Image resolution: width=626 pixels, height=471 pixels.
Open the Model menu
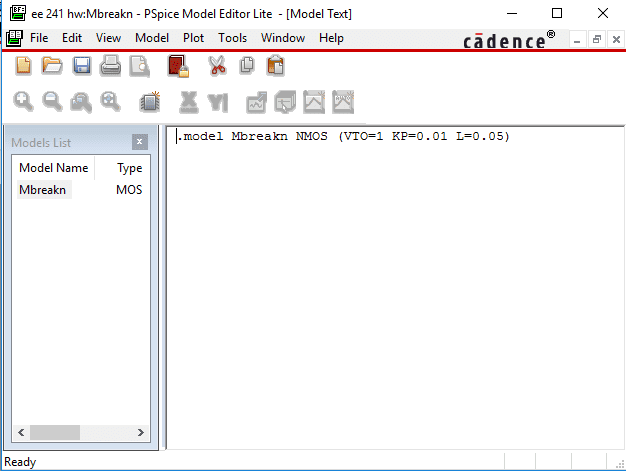click(152, 38)
